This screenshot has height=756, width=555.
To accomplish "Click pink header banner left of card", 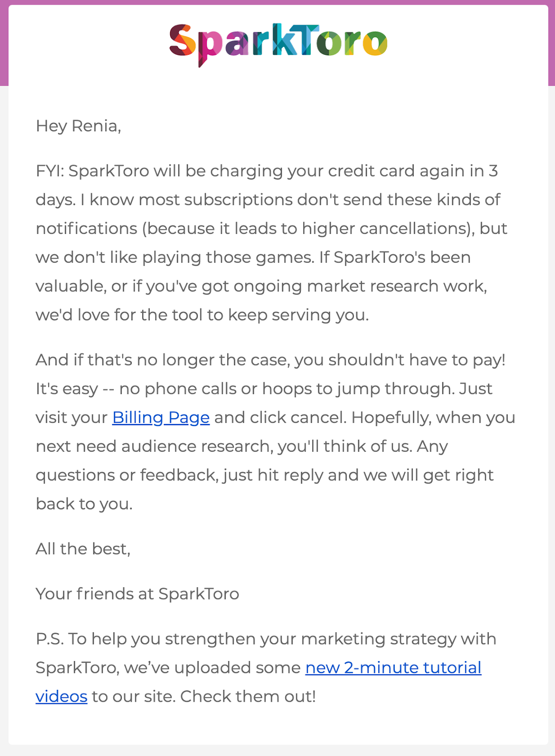I will [x=4, y=43].
